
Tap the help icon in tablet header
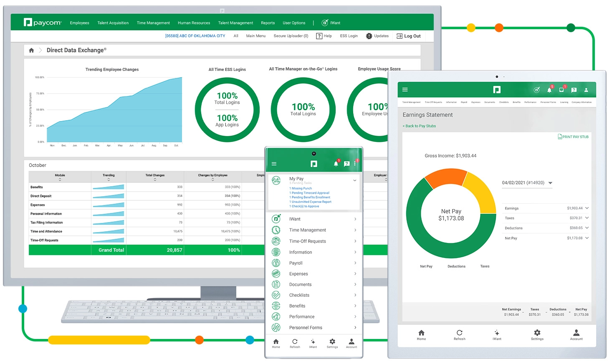(x=574, y=90)
